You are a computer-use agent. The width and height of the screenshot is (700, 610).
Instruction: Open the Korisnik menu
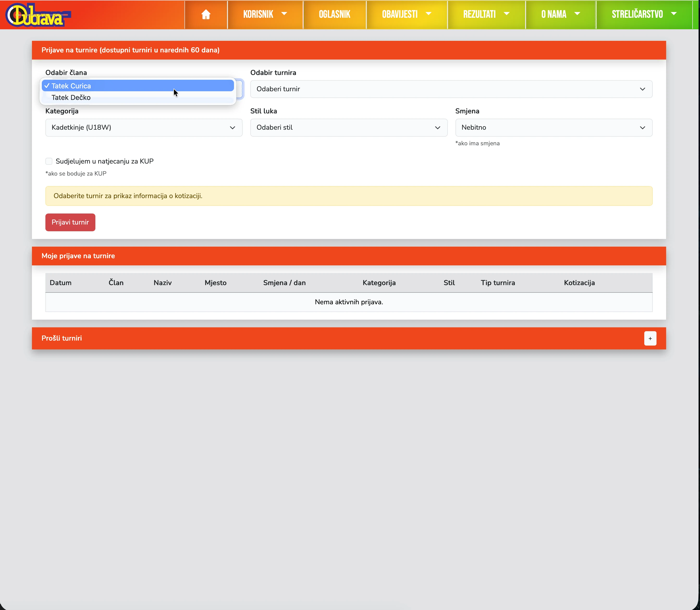click(258, 14)
